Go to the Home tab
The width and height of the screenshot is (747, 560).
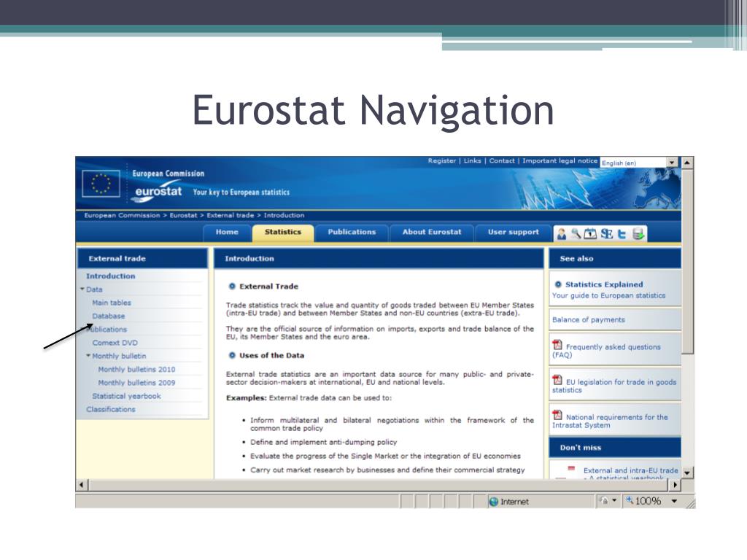tap(227, 232)
